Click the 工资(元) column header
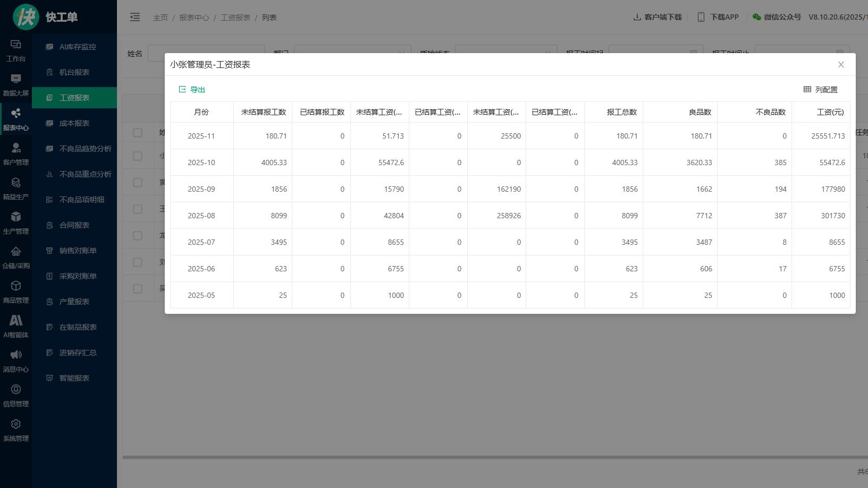The image size is (868, 488). [821, 112]
